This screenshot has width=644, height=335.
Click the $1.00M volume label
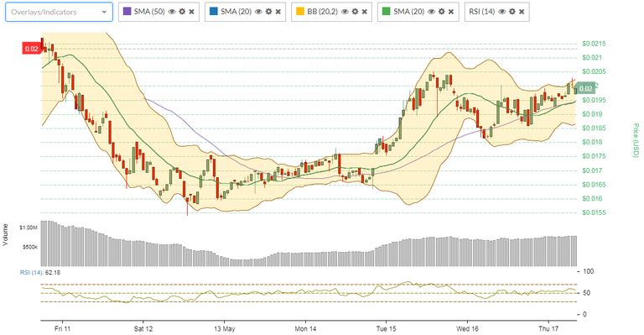click(29, 228)
